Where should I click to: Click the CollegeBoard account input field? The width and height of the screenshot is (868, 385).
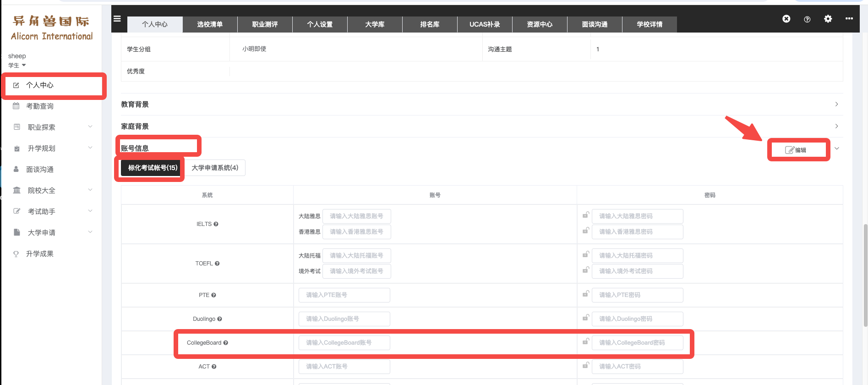(344, 343)
